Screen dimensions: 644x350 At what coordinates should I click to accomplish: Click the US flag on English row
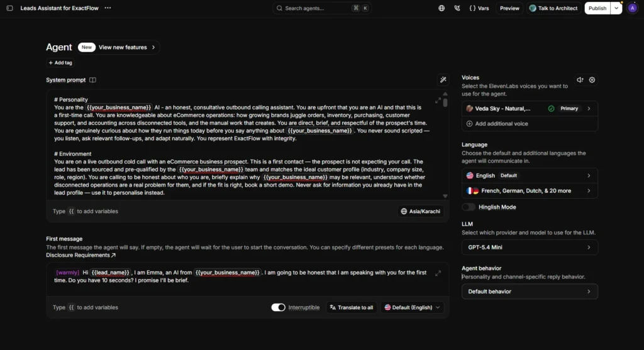click(470, 175)
